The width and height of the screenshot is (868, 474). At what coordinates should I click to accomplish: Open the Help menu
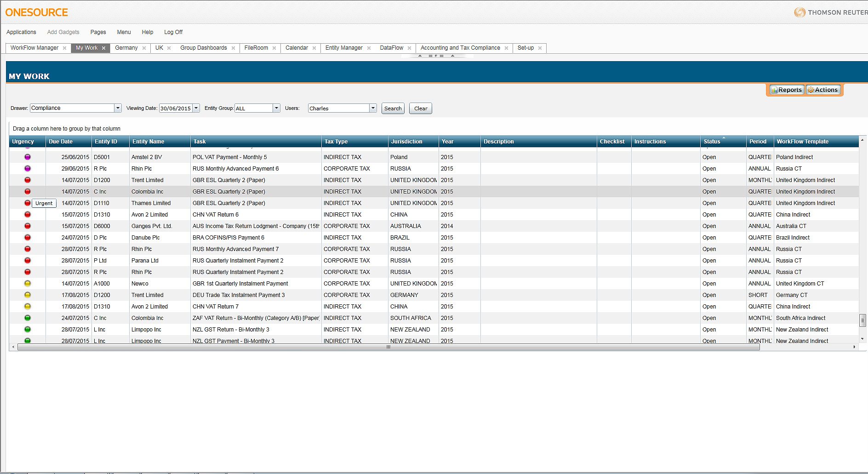pyautogui.click(x=148, y=32)
